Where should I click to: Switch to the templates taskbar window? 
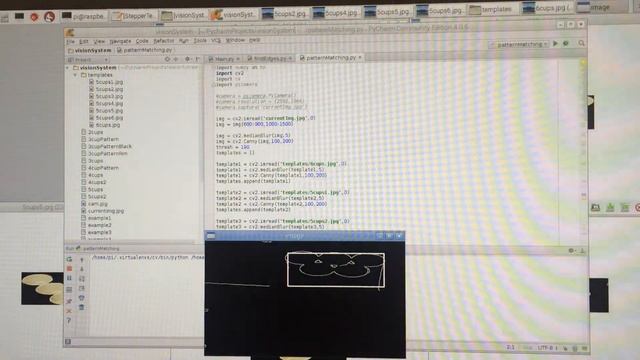[x=491, y=9]
